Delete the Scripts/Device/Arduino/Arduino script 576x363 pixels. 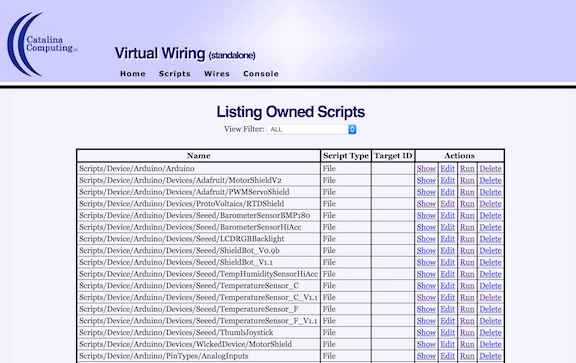490,169
